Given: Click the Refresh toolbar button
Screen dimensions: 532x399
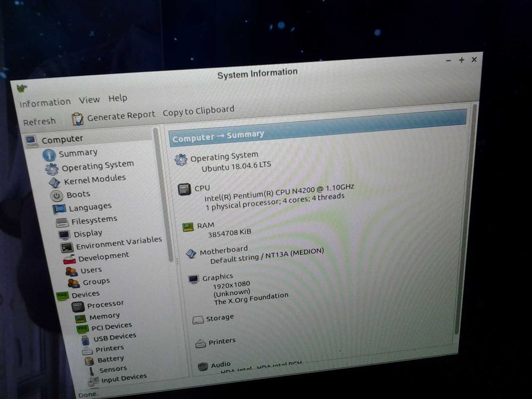Looking at the screenshot, I should tap(39, 121).
